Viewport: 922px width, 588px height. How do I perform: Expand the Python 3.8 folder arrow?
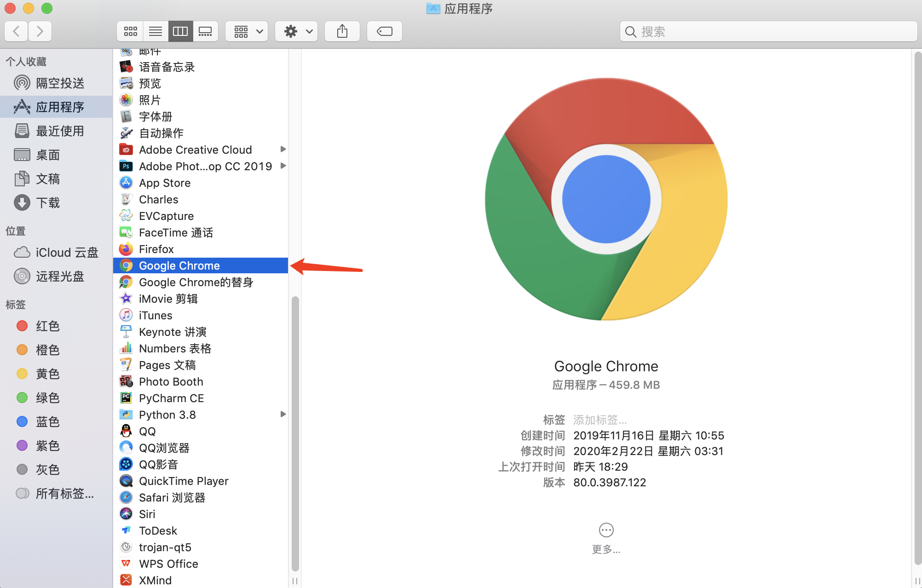(x=283, y=414)
